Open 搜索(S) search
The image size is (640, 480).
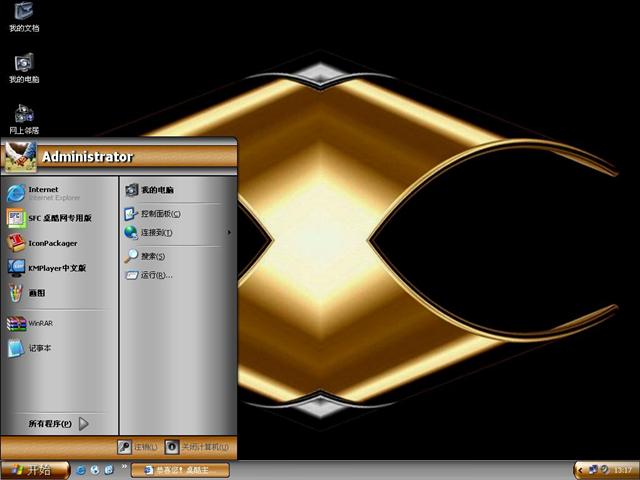[x=178, y=256]
